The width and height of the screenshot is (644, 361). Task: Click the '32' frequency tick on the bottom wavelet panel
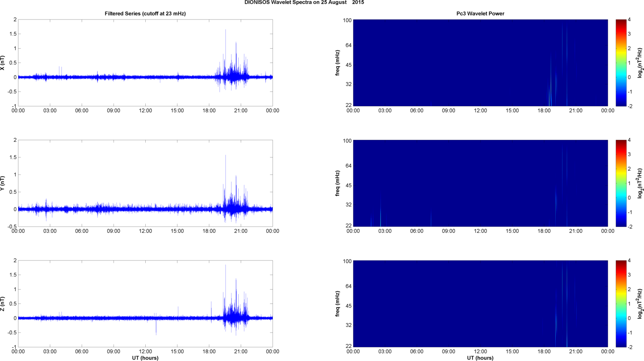click(x=348, y=325)
